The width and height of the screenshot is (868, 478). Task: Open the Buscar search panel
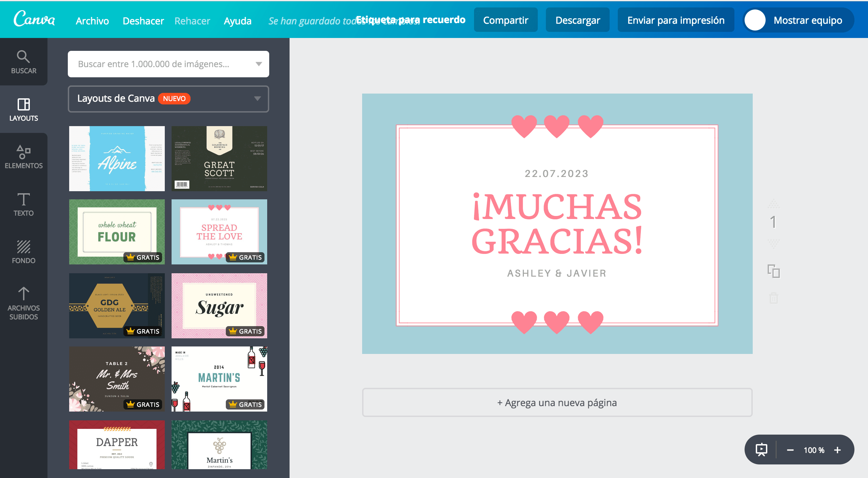(23, 62)
